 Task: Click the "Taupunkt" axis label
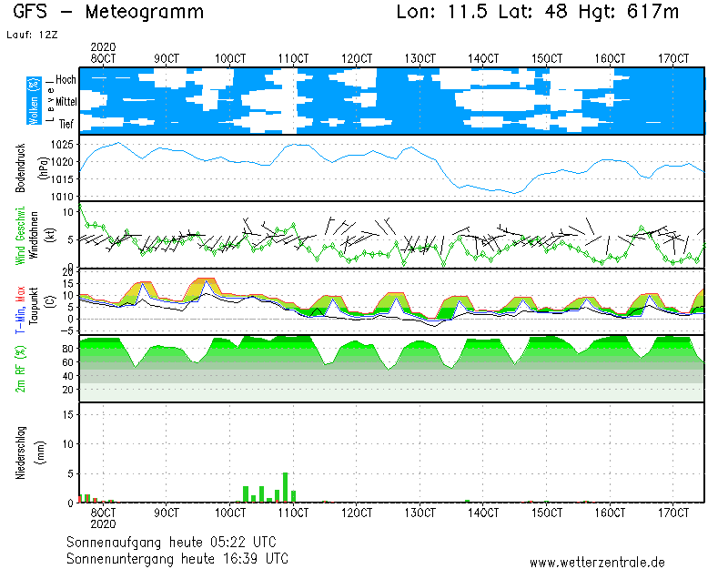tap(34, 306)
